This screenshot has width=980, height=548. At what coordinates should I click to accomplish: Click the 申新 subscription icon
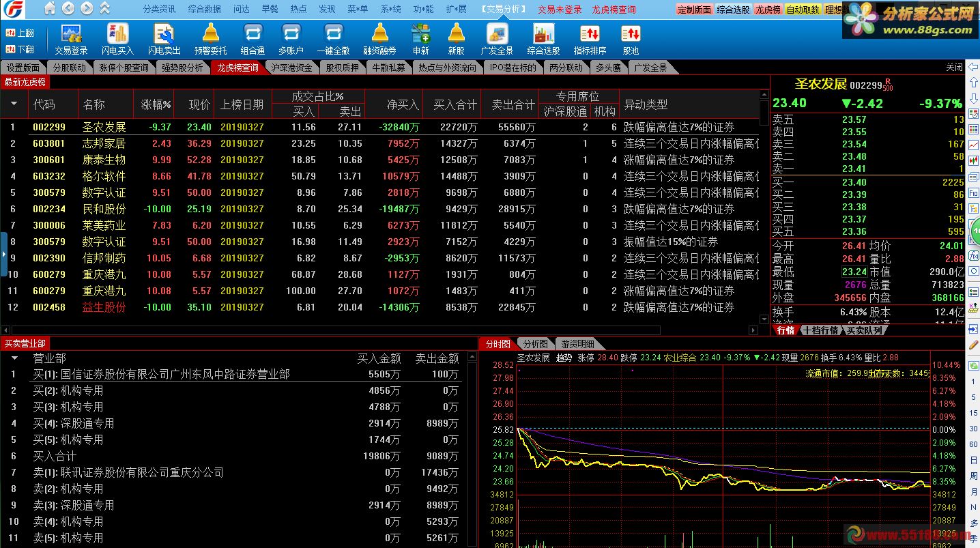point(420,40)
